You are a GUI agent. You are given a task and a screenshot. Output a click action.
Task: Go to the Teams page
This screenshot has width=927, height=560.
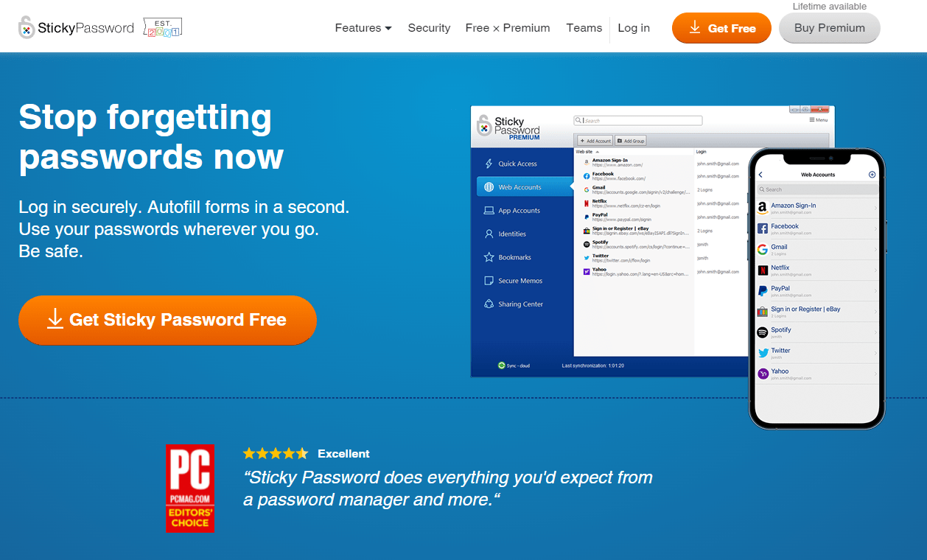(584, 28)
